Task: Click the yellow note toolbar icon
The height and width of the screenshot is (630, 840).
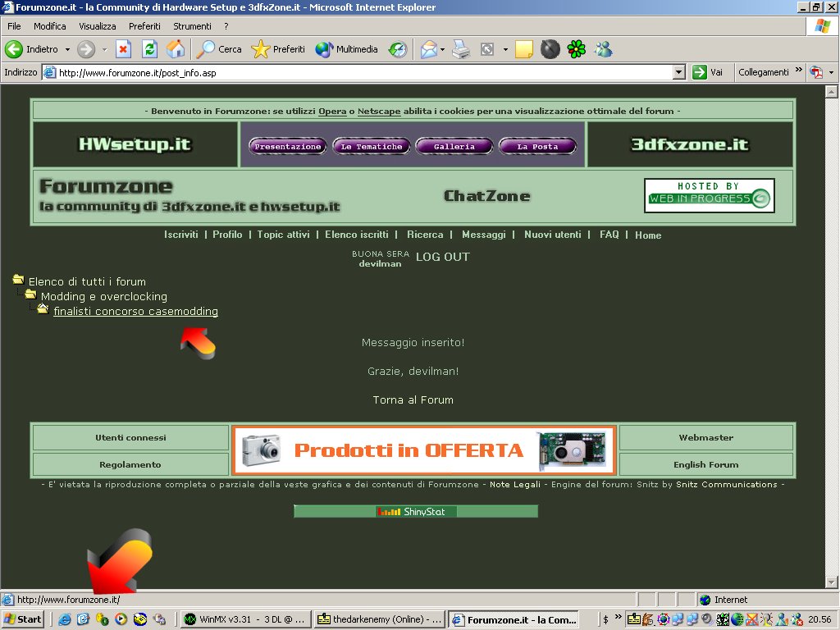Action: 524,49
